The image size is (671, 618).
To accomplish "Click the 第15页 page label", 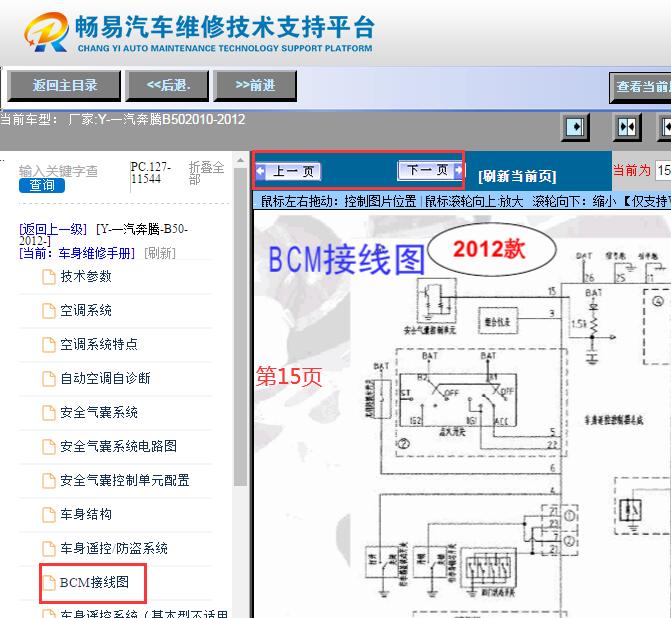I will point(289,377).
